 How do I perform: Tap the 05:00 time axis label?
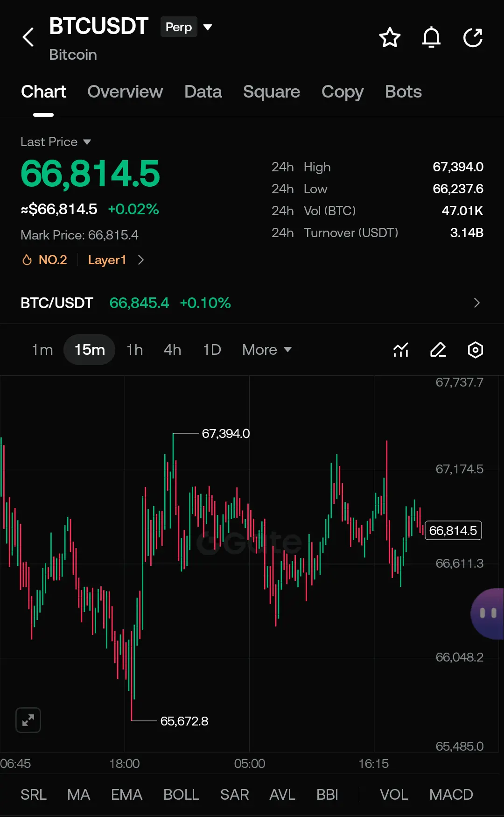[250, 764]
